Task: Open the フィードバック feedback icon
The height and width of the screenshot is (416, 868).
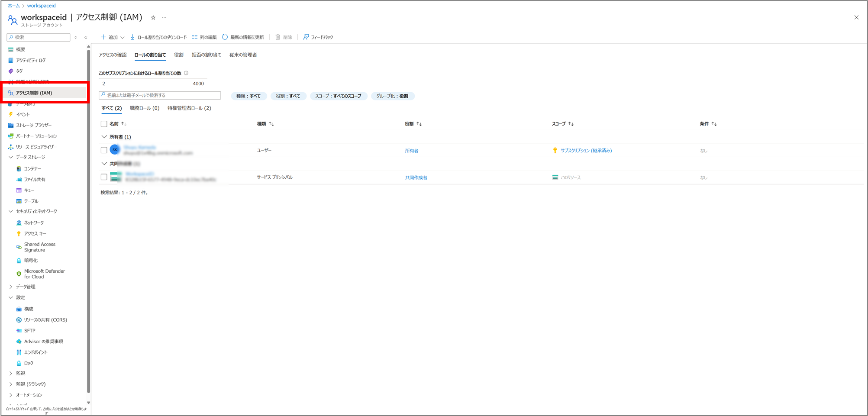Action: click(306, 37)
